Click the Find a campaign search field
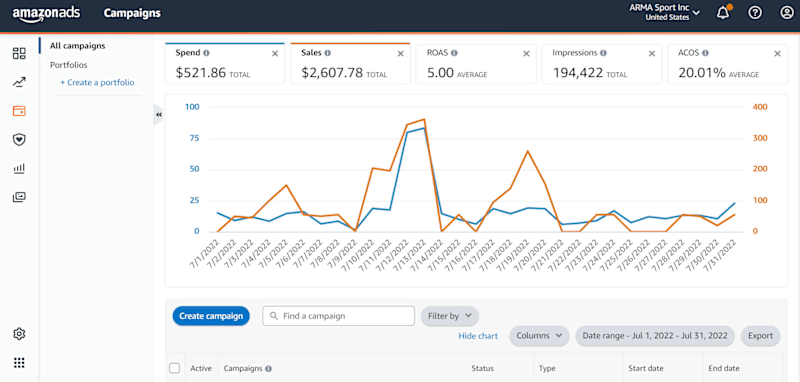The image size is (800, 382). [338, 316]
